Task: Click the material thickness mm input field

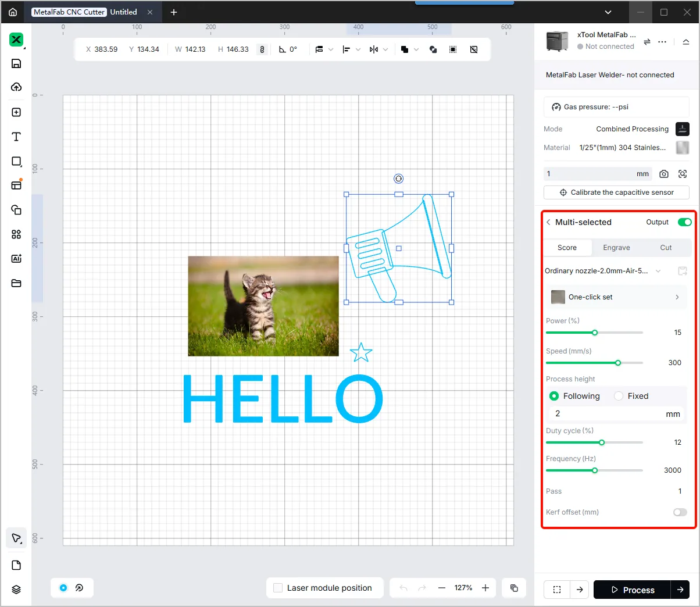Action: (598, 174)
